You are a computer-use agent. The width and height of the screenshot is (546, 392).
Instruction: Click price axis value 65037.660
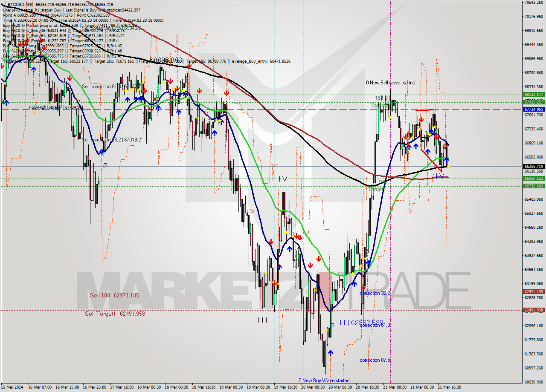coord(533,213)
